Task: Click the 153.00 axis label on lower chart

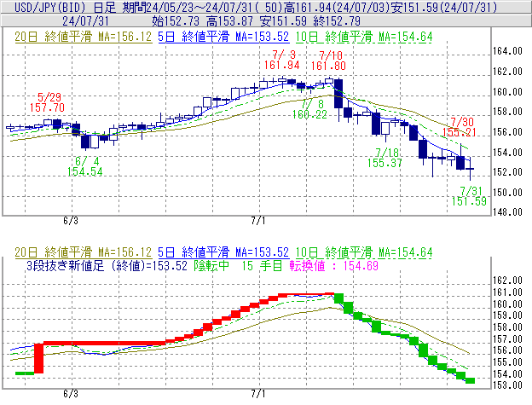Action: [x=507, y=385]
